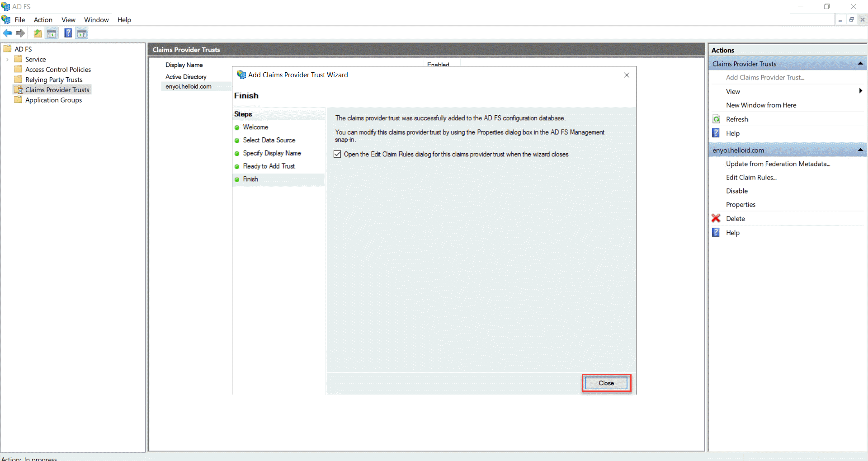Click New Window from Here action
Viewport: 868px width, 461px height.
[x=761, y=105]
